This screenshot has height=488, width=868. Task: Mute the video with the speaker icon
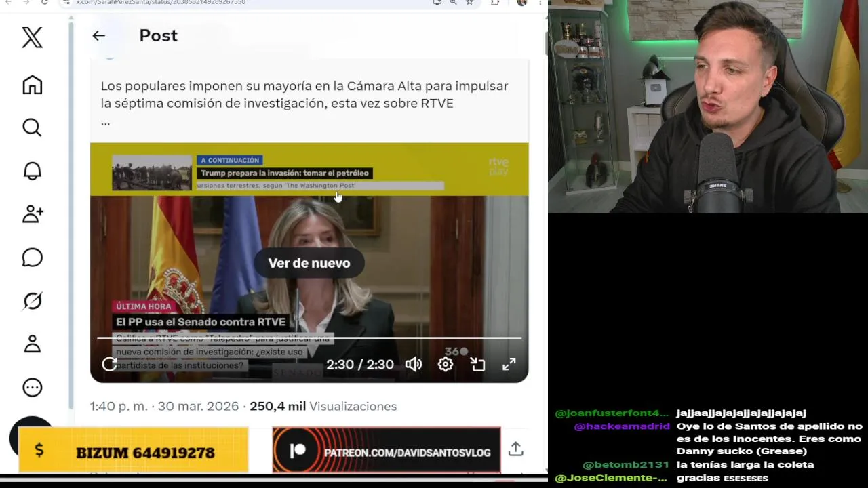(x=414, y=364)
